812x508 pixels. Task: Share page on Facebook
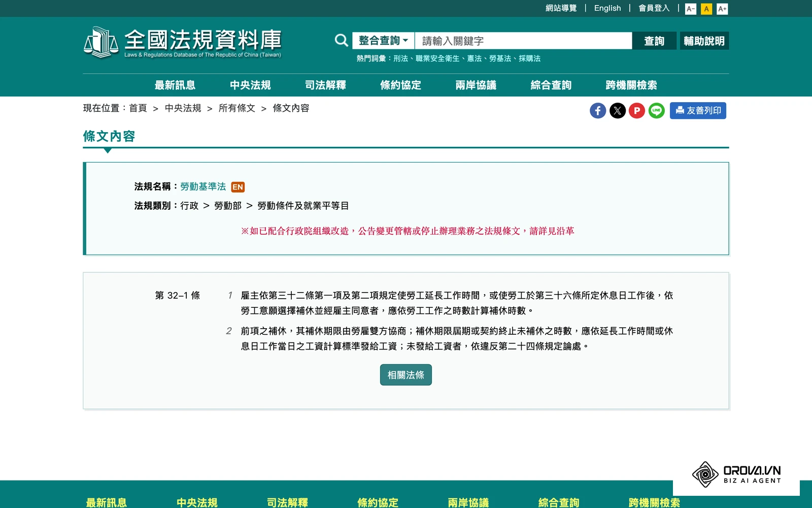[598, 111]
